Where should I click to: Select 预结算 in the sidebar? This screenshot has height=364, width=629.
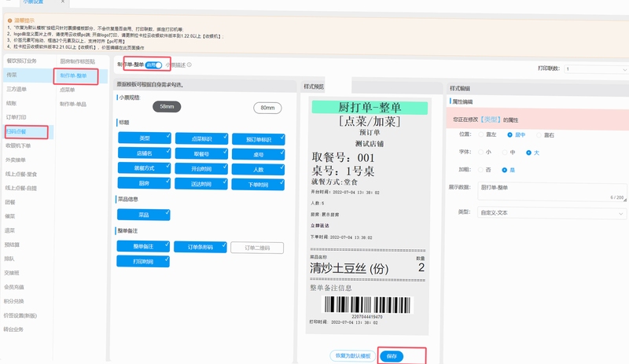pyautogui.click(x=12, y=245)
